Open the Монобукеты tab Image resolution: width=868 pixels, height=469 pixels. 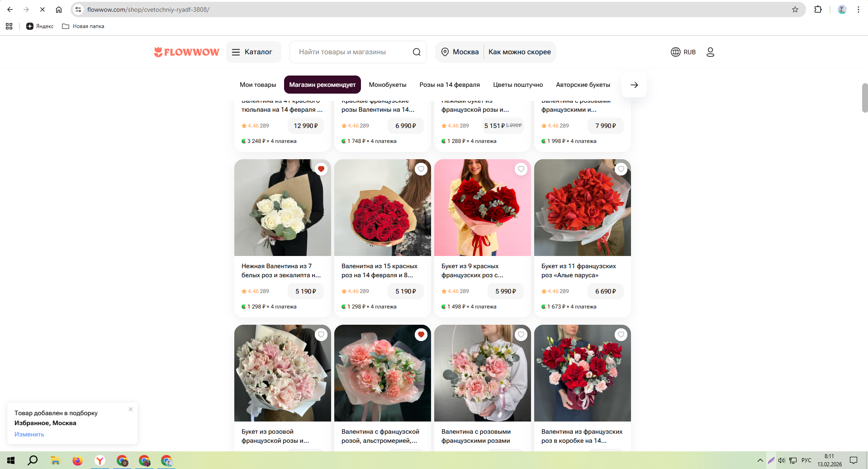(388, 85)
